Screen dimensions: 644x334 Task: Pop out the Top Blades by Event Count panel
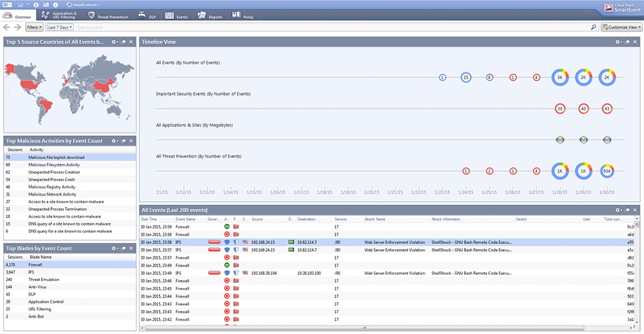coord(123,248)
